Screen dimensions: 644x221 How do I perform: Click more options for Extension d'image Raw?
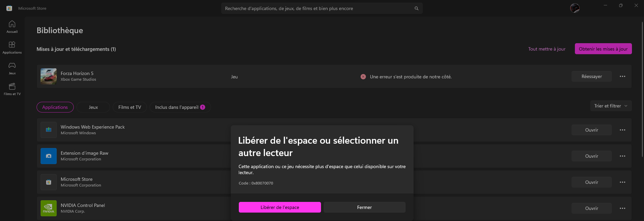[x=622, y=156]
